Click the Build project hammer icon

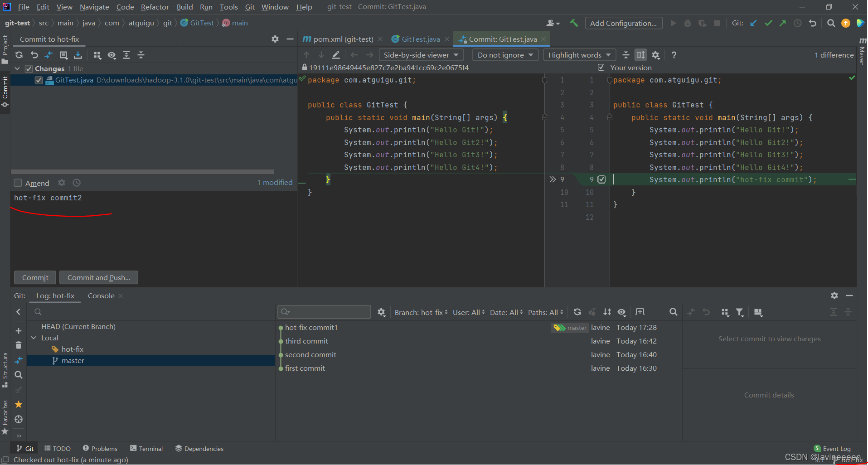click(574, 23)
